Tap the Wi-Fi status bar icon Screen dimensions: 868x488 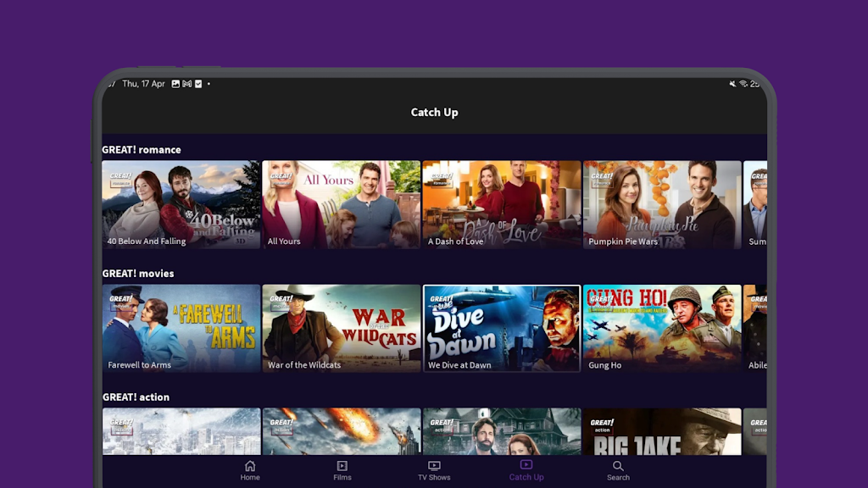(743, 84)
